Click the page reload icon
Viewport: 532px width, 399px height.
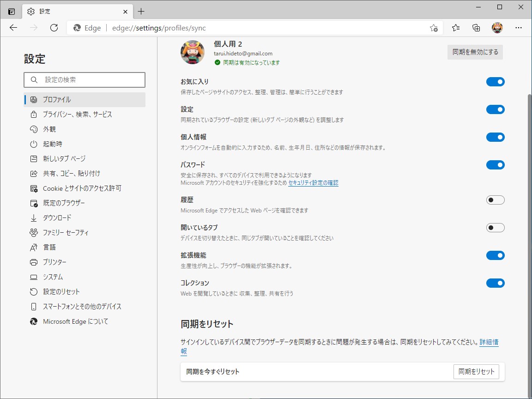pos(54,28)
